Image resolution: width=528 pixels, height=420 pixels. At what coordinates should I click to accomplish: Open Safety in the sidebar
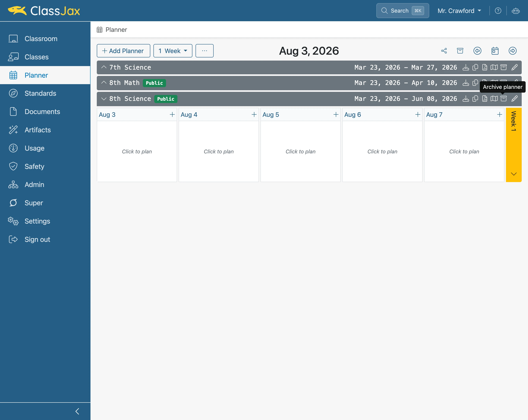pos(45,166)
